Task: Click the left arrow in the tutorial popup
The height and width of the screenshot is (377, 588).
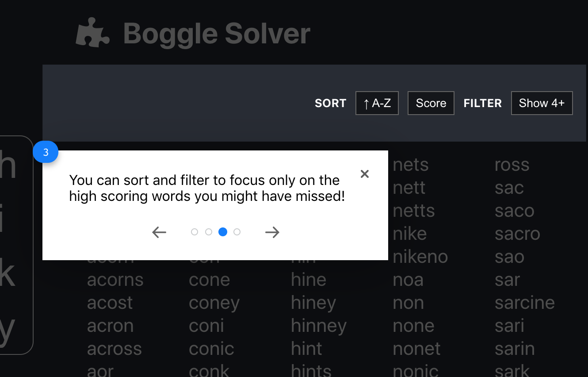Action: 159,232
